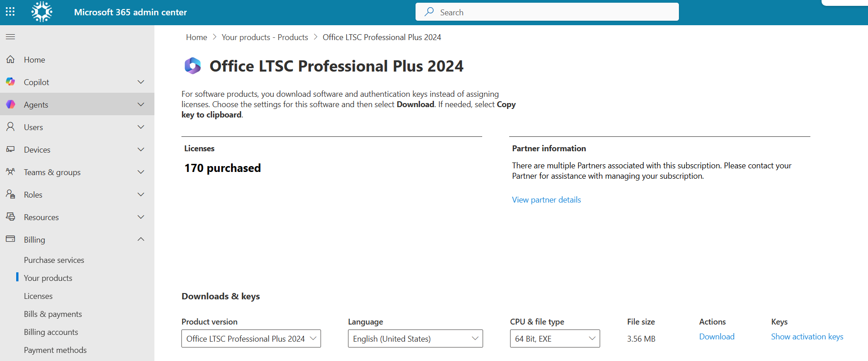
Task: Expand the Copilot section chevron
Action: click(x=141, y=82)
